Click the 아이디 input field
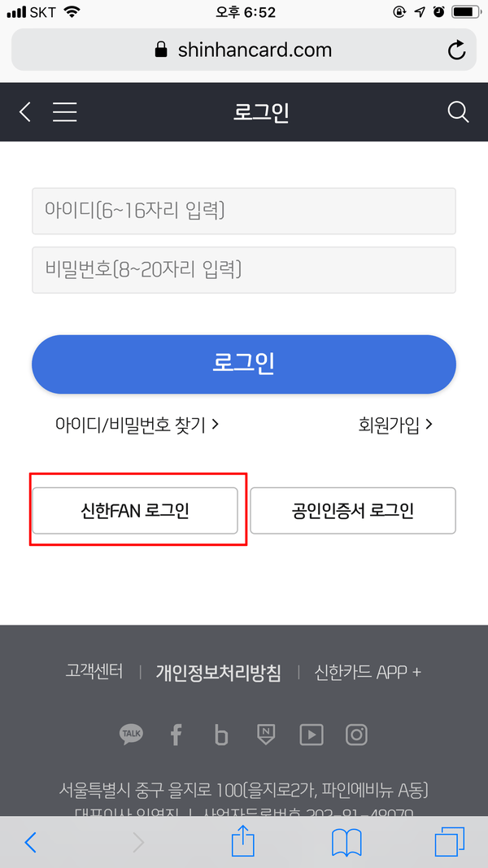Image resolution: width=488 pixels, height=868 pixels. coord(243,212)
